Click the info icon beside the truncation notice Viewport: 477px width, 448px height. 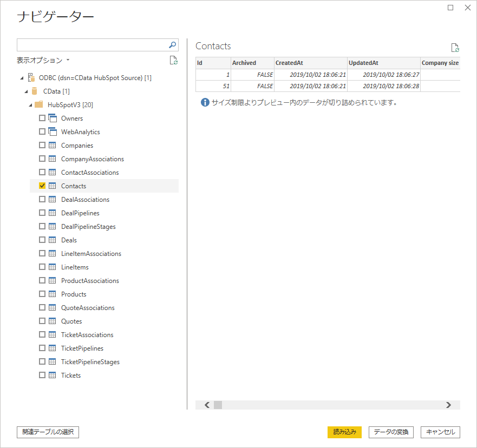[x=205, y=102]
